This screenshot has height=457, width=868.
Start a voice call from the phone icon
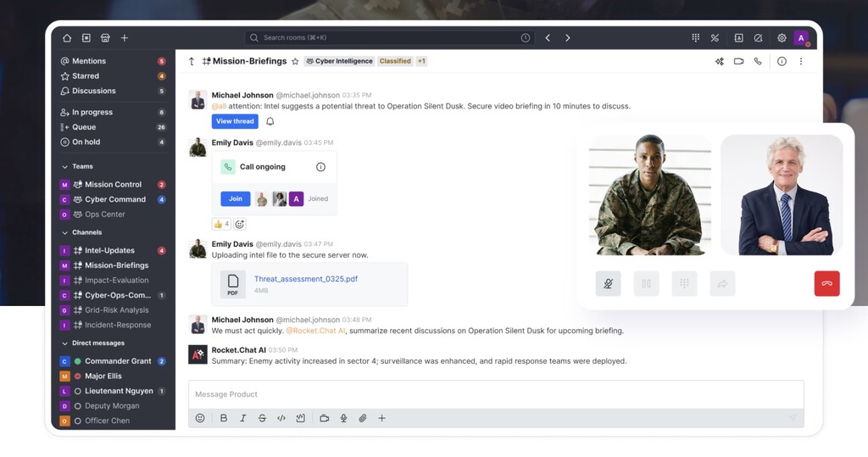coord(758,62)
